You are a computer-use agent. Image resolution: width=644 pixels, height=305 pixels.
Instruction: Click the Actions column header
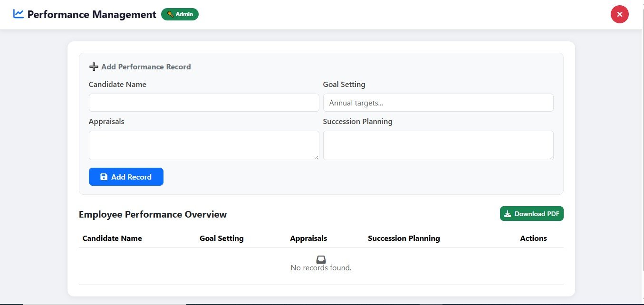[x=533, y=238]
